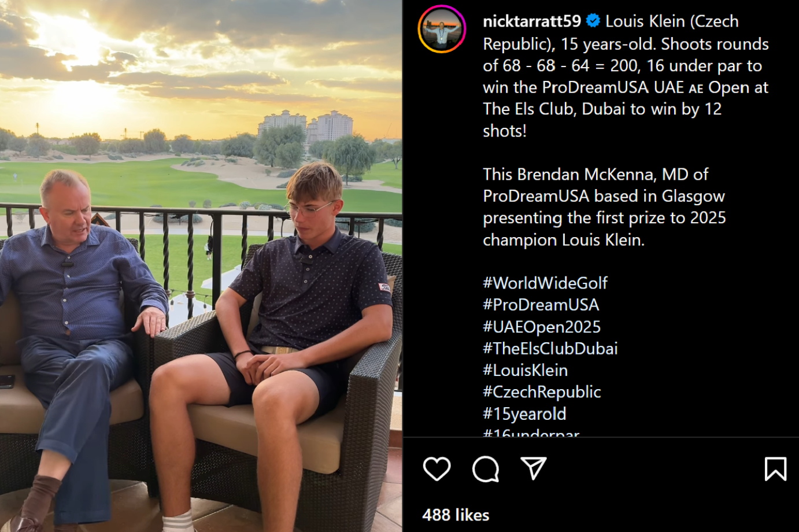This screenshot has width=799, height=532.
Task: Open #UAEOpen2025 hashtag
Action: [x=542, y=327]
